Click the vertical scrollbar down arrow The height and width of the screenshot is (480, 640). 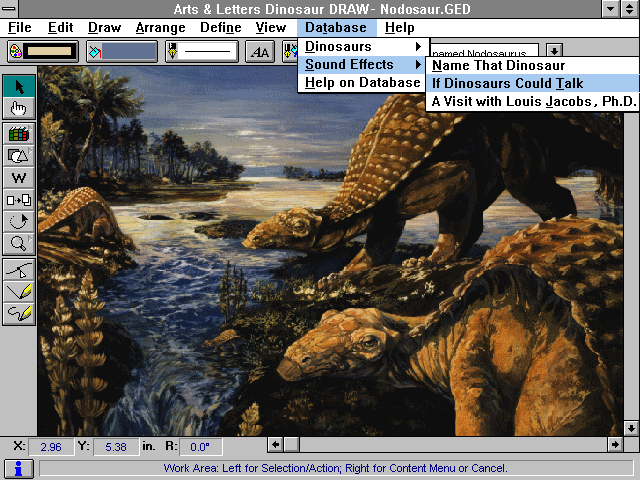[631, 428]
